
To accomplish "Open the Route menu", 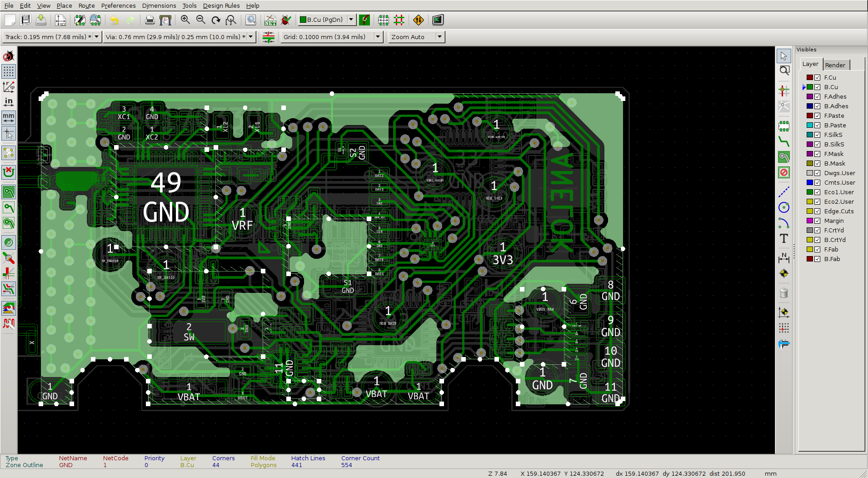I will coord(86,5).
